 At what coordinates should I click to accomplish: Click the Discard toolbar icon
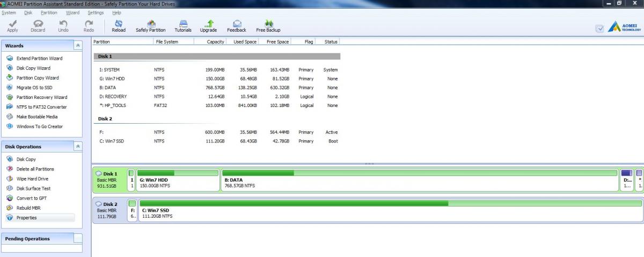click(x=38, y=26)
